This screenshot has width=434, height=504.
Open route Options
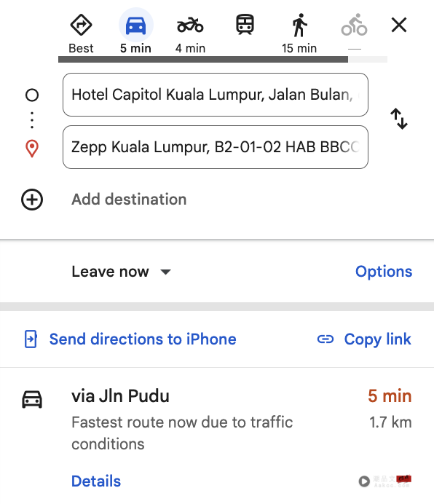(x=384, y=272)
